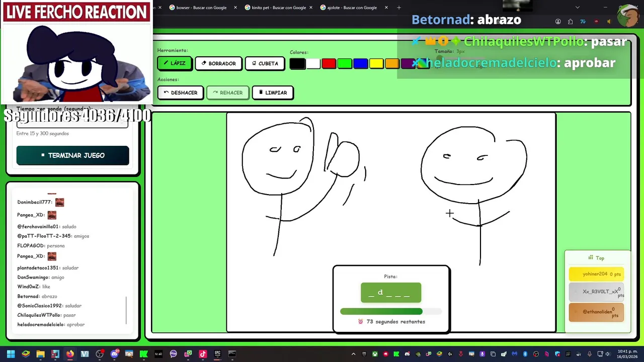644x362 pixels.
Task: Pick the red color swatch
Action: point(329,64)
